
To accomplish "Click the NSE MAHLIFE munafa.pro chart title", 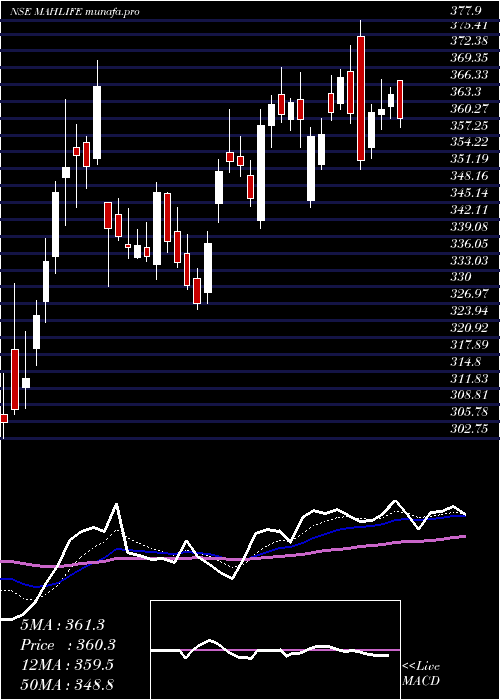I will click(x=75, y=12).
